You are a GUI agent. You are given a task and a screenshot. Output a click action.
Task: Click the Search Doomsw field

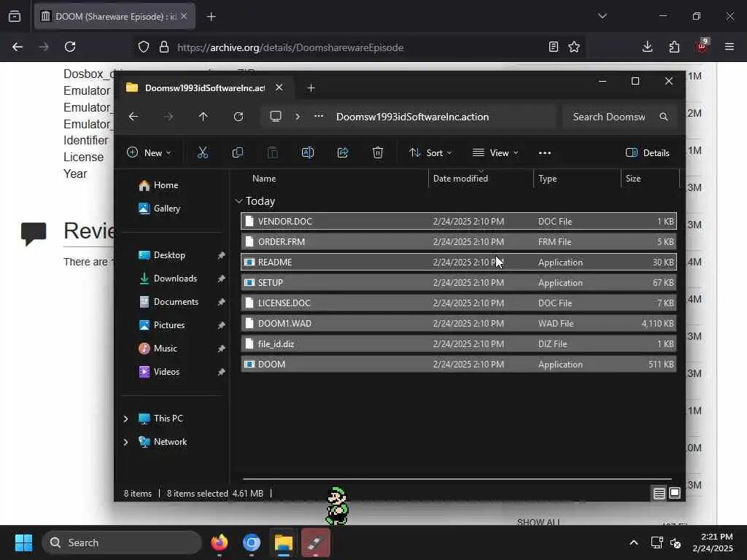(x=619, y=117)
